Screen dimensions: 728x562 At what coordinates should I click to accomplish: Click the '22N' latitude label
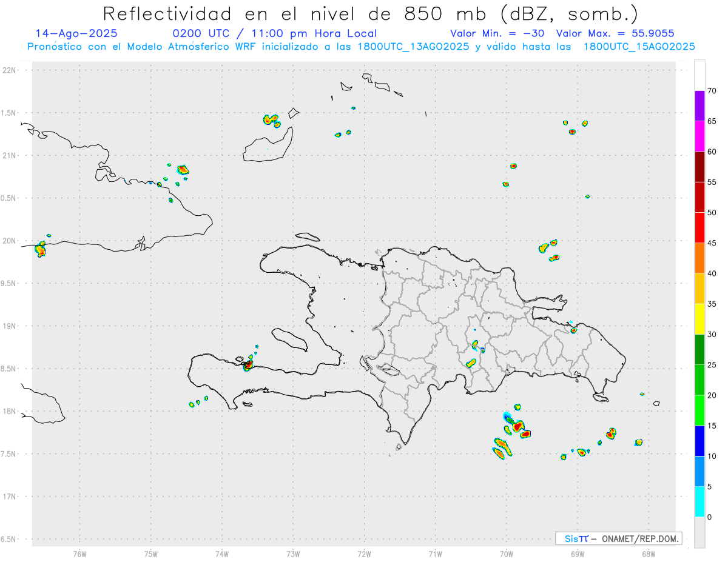(x=10, y=70)
